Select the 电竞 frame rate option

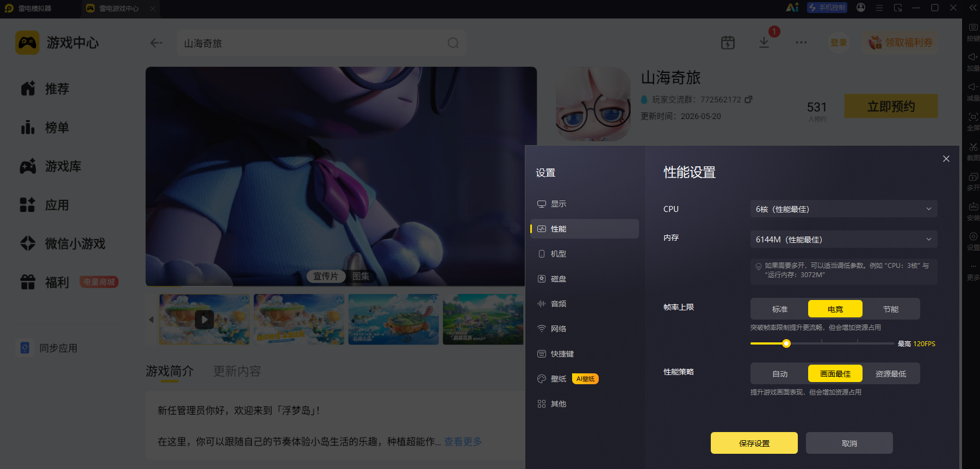835,309
